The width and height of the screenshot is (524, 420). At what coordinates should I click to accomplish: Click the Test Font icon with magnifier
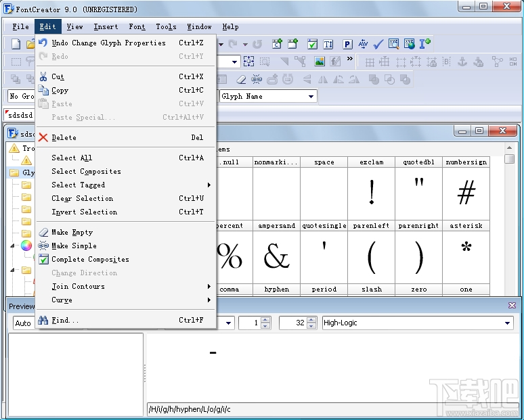pyautogui.click(x=393, y=44)
